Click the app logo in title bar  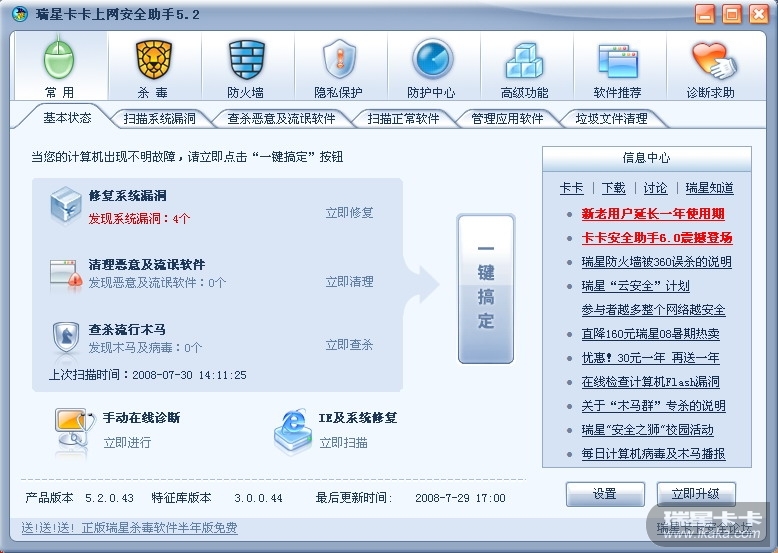pyautogui.click(x=20, y=14)
